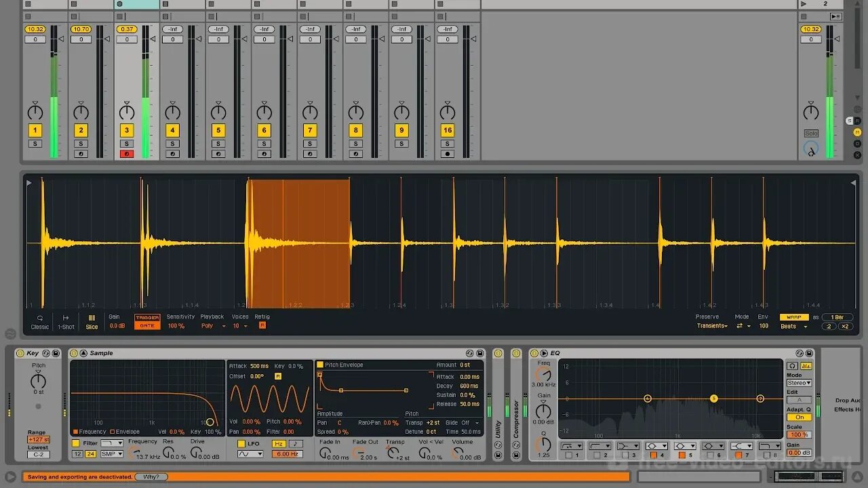The image size is (868, 488).
Task: Set LFO rate to note sync
Action: pos(296,443)
